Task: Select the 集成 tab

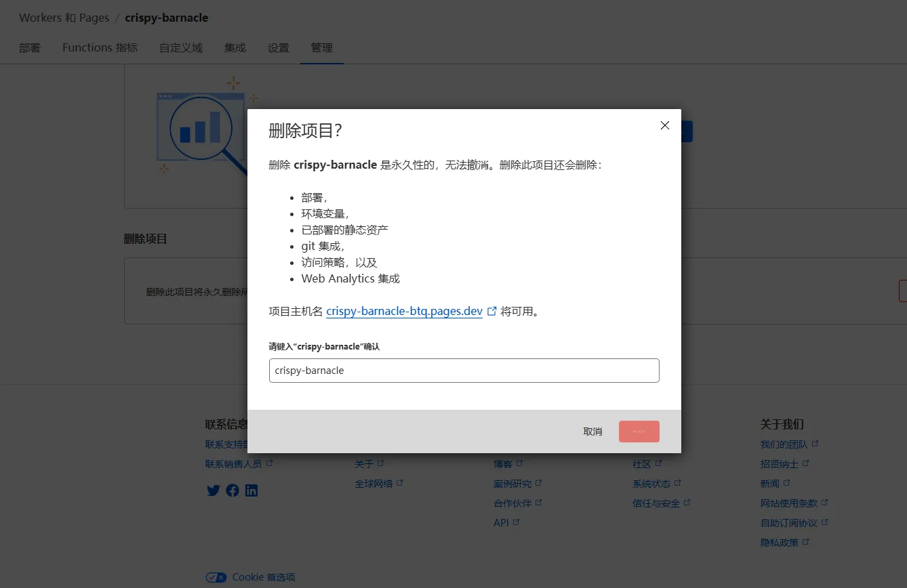Action: pyautogui.click(x=235, y=47)
